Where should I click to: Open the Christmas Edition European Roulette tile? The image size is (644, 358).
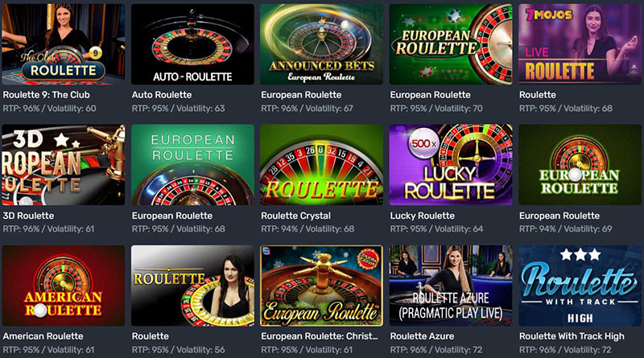(x=321, y=286)
